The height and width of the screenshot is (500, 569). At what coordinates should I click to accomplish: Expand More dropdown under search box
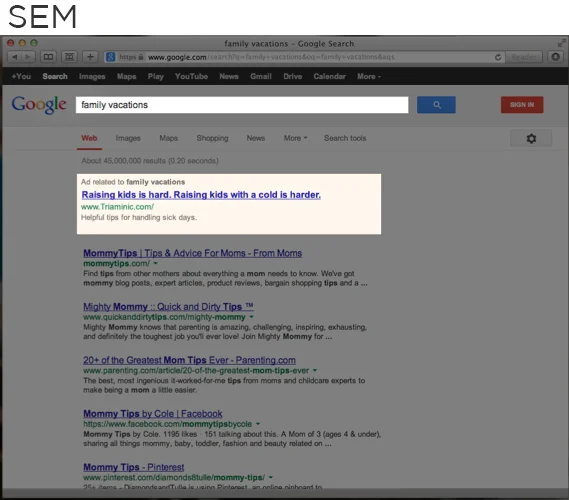[295, 138]
